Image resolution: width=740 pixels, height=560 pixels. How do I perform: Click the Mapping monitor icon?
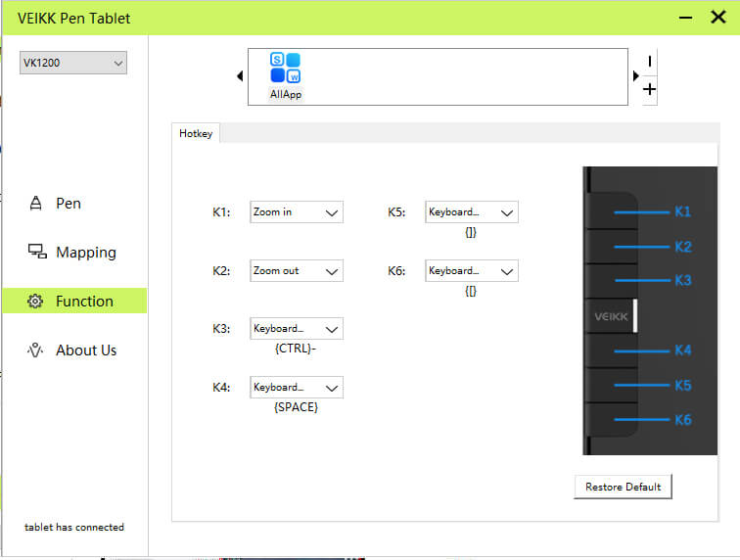tap(36, 253)
